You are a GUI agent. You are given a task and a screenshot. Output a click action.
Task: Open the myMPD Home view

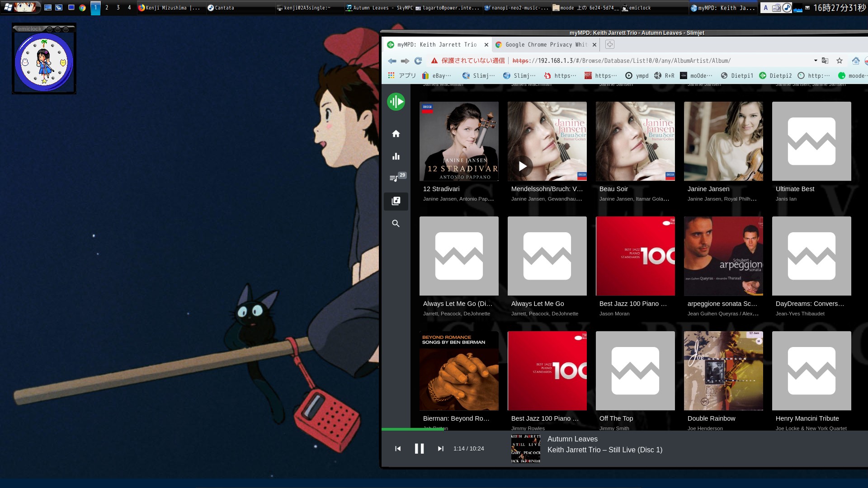(396, 134)
